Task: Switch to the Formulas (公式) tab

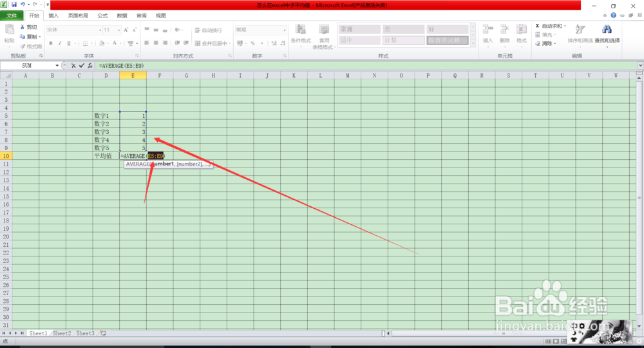Action: coord(102,15)
